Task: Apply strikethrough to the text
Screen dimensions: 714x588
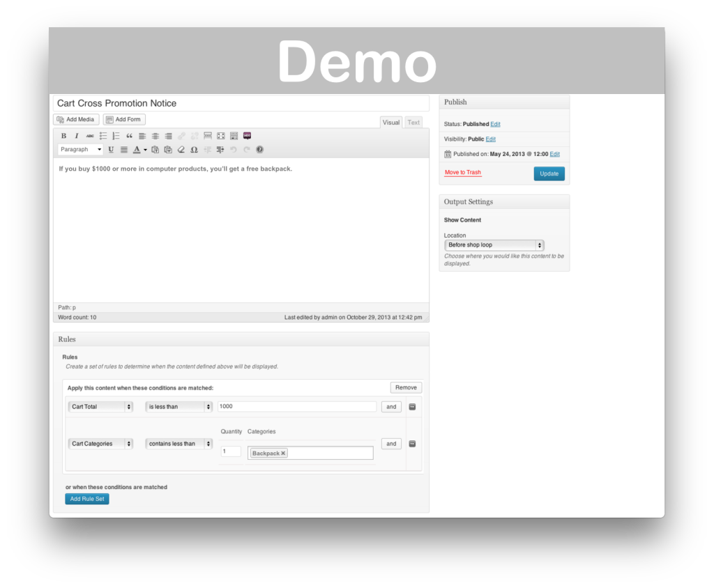Action: pos(89,136)
